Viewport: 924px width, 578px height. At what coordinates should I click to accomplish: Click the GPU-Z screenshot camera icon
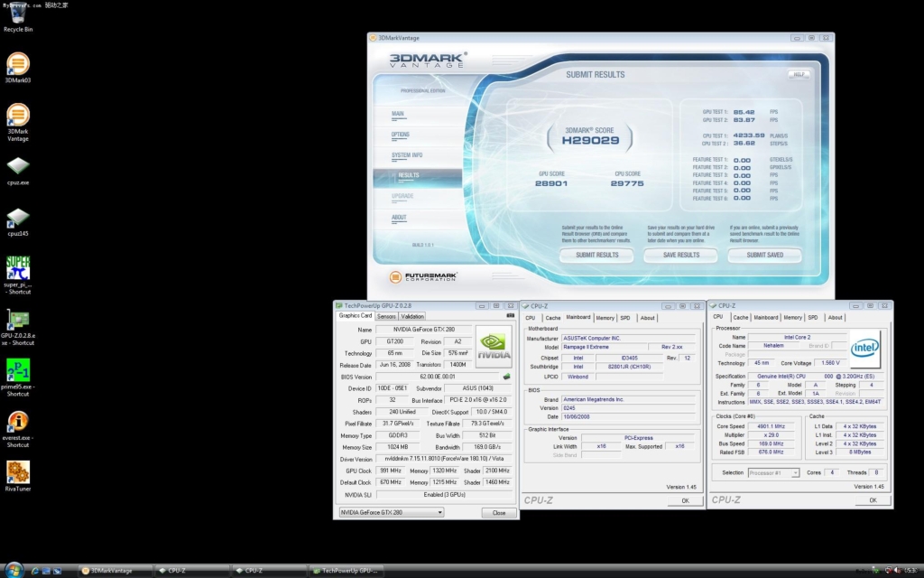(x=511, y=315)
